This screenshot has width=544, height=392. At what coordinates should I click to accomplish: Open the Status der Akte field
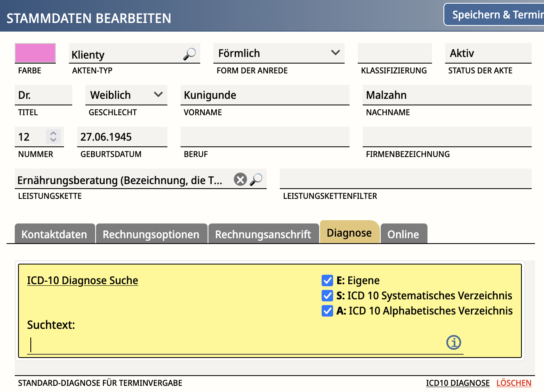pos(488,53)
